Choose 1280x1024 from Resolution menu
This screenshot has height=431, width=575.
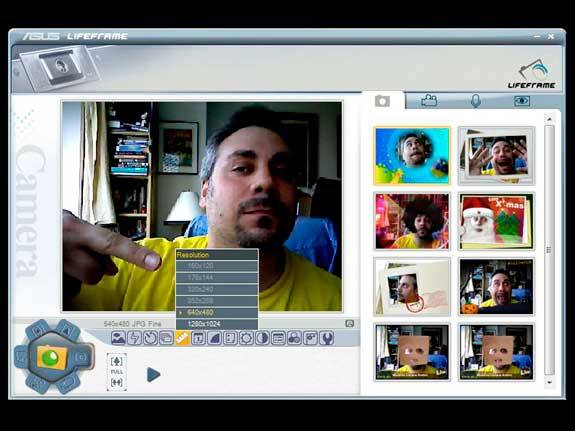coord(217,324)
